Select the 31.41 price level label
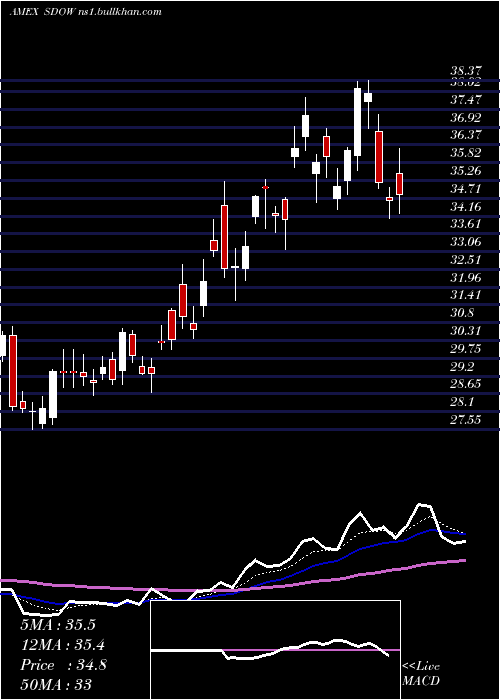The height and width of the screenshot is (700, 500). tap(466, 295)
